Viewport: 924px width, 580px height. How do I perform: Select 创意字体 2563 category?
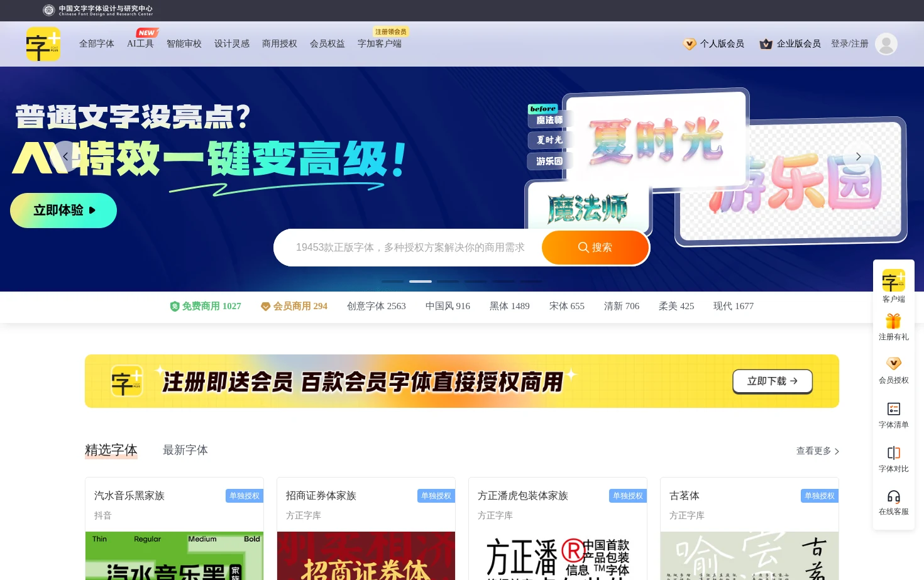[x=377, y=306]
